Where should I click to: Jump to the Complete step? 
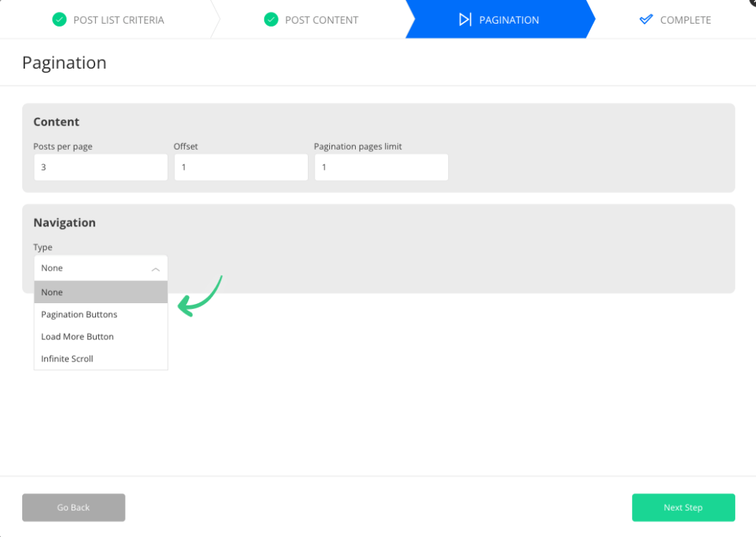pos(675,20)
